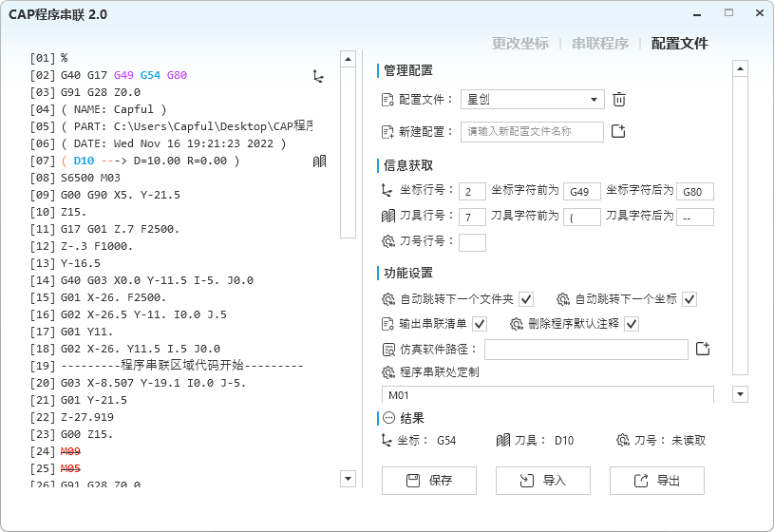
Task: Open the config file dropdown showing 星创
Action: pyautogui.click(x=532, y=99)
